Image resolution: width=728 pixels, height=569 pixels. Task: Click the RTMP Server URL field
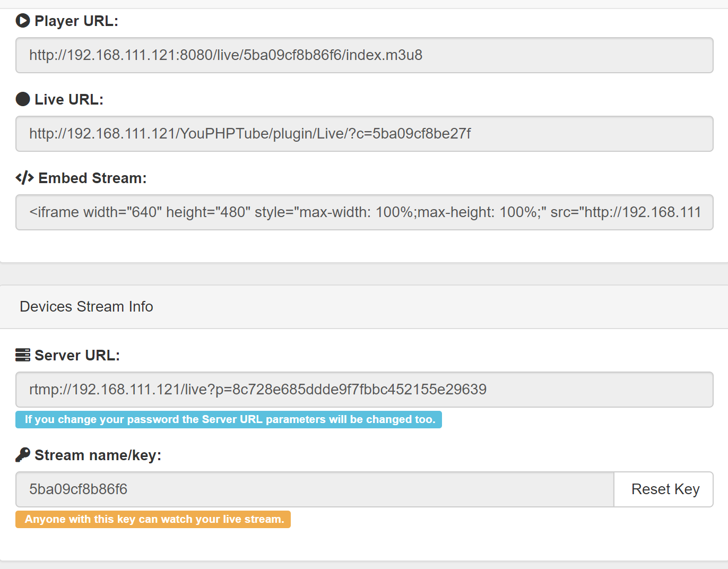(x=364, y=390)
